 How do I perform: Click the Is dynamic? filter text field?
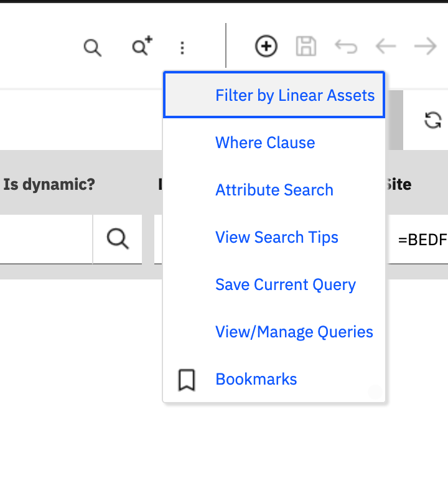click(x=45, y=238)
